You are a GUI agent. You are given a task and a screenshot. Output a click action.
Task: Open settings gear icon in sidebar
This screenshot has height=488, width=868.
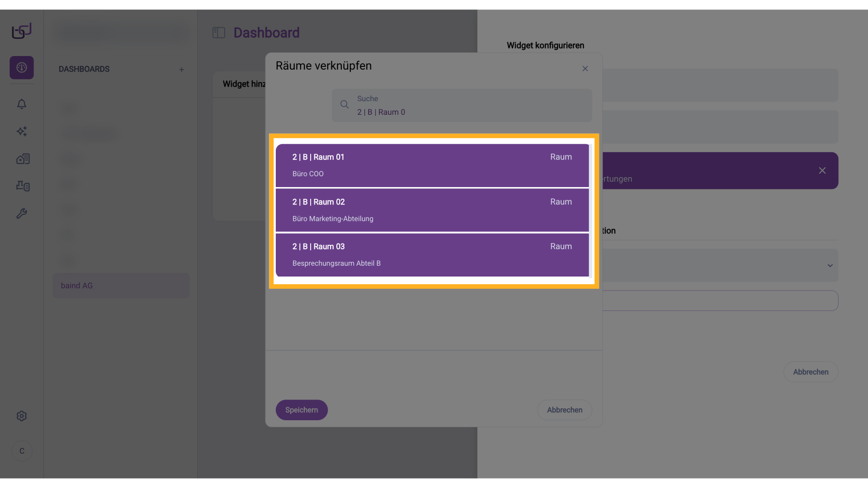click(x=22, y=416)
